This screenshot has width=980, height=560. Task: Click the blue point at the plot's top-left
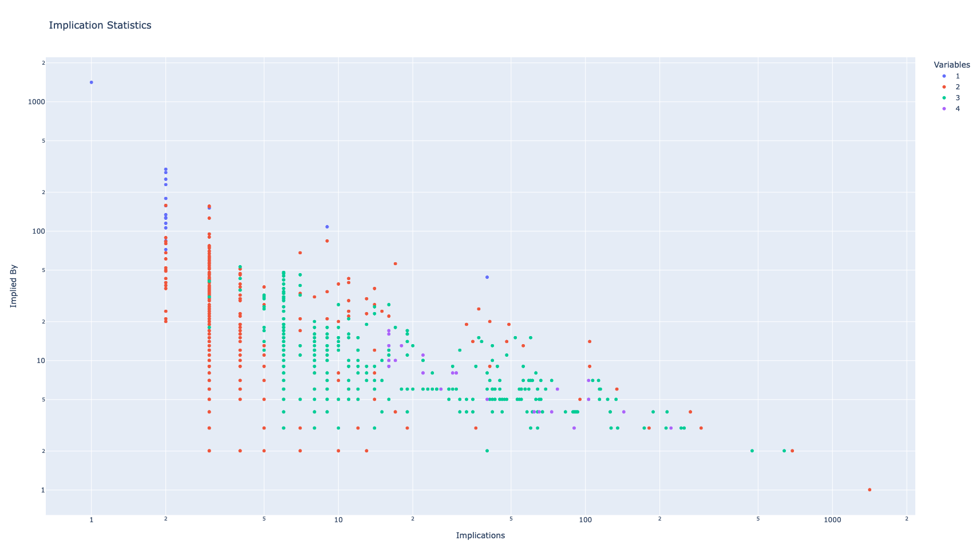[91, 82]
